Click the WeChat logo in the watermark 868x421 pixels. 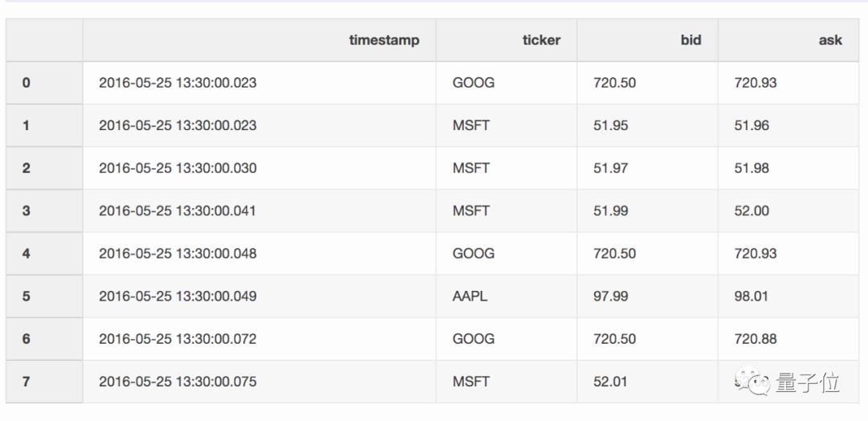click(754, 383)
